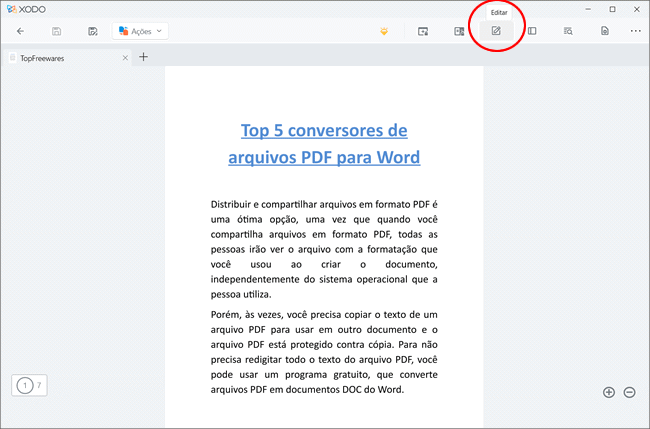Click the view mode icon left of Editar
Screen dimensions: 650x429
coord(458,31)
